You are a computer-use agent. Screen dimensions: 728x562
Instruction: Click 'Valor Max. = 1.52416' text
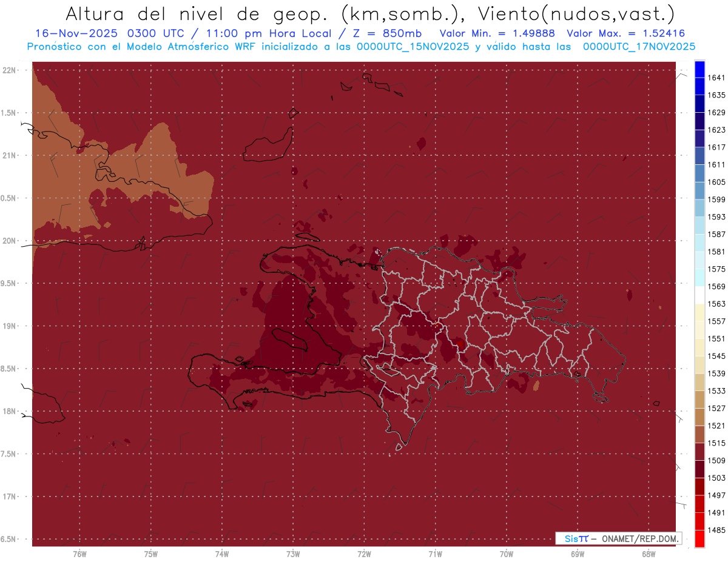coord(626,33)
